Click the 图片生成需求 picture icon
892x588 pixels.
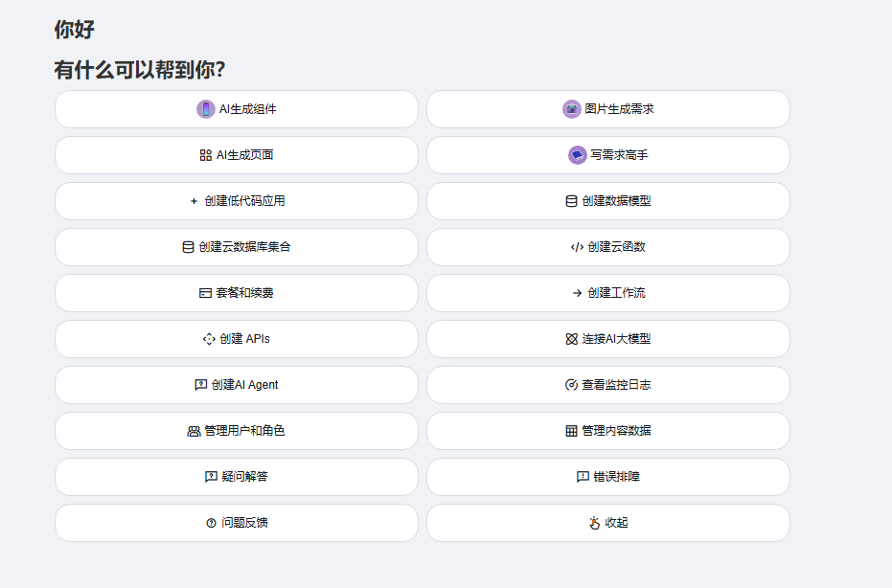(571, 109)
